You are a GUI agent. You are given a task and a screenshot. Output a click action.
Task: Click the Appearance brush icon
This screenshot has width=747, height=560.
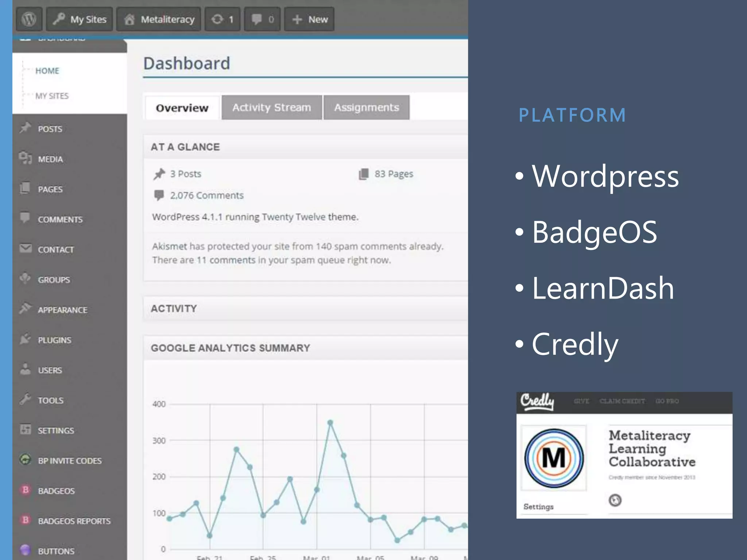click(x=25, y=308)
